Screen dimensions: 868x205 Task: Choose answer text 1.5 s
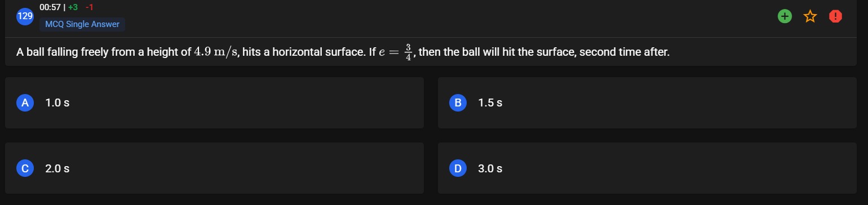pos(490,103)
